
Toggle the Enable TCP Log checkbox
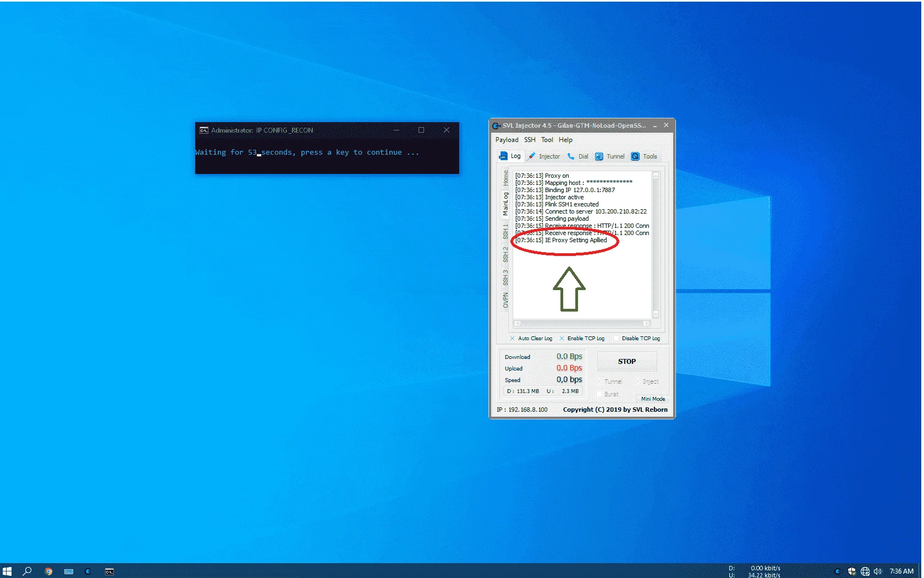(x=562, y=339)
